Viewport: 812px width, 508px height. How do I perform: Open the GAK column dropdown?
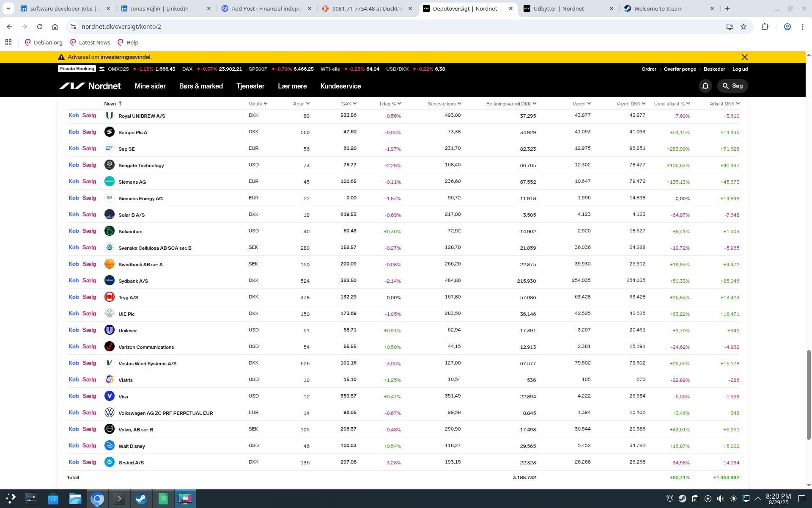pyautogui.click(x=349, y=104)
